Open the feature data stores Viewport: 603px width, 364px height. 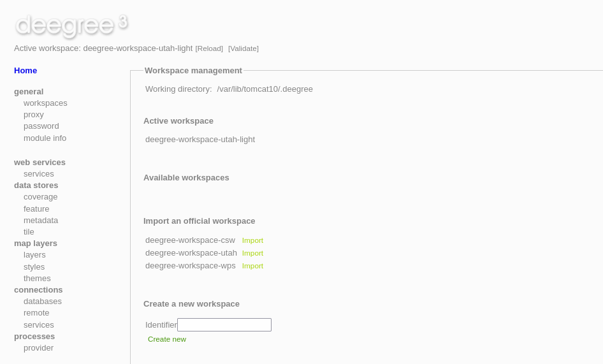point(36,209)
